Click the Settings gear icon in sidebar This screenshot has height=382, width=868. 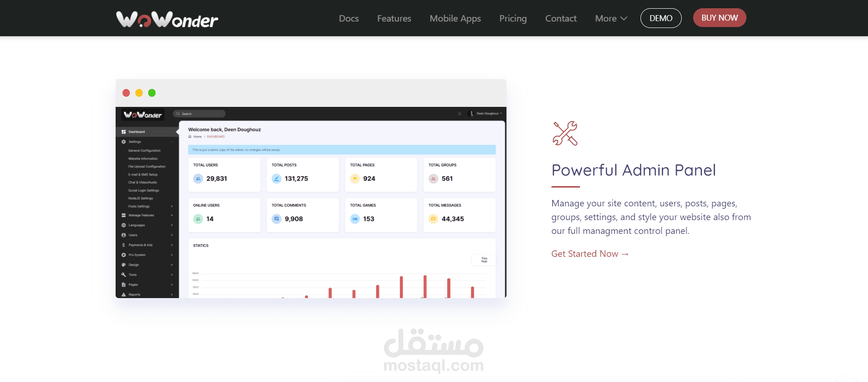pos(123,142)
